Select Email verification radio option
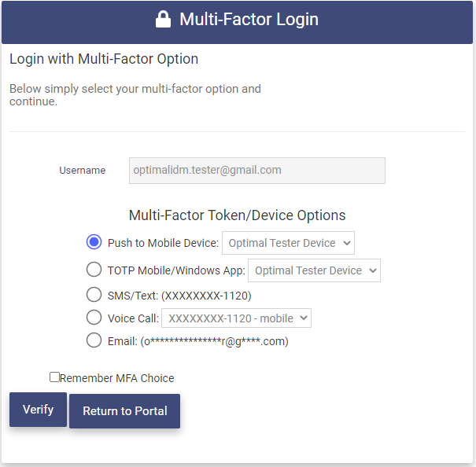The width and height of the screenshot is (476, 467). [94, 340]
